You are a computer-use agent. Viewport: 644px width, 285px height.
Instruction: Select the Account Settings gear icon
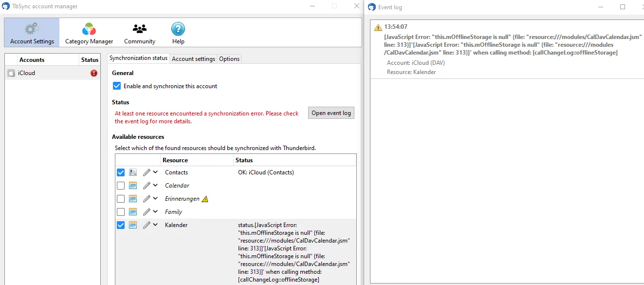coord(32,29)
